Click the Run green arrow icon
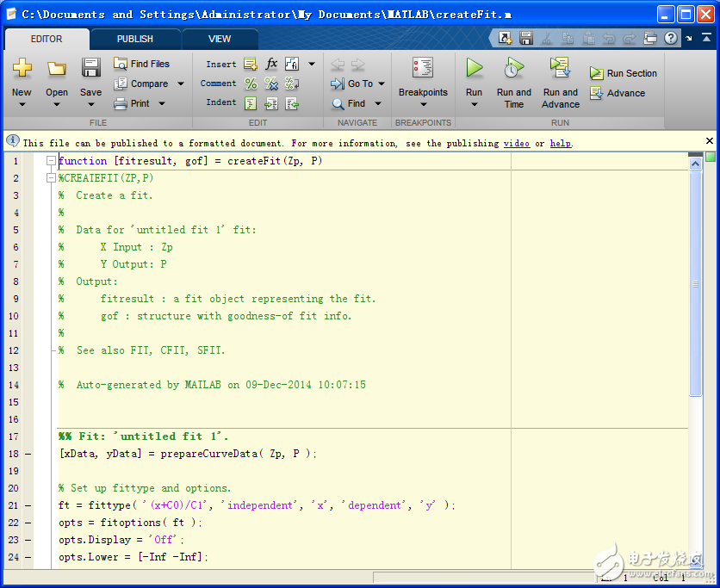 coord(474,68)
